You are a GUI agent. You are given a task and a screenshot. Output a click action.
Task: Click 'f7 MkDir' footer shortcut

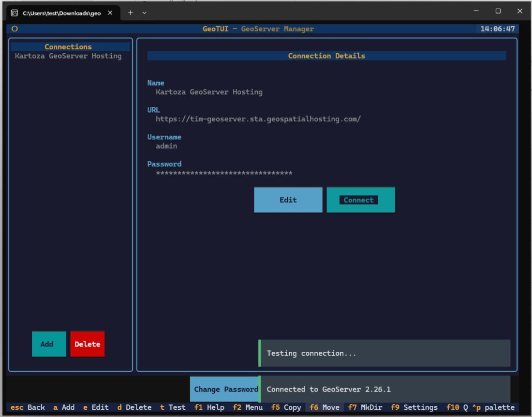click(x=365, y=407)
